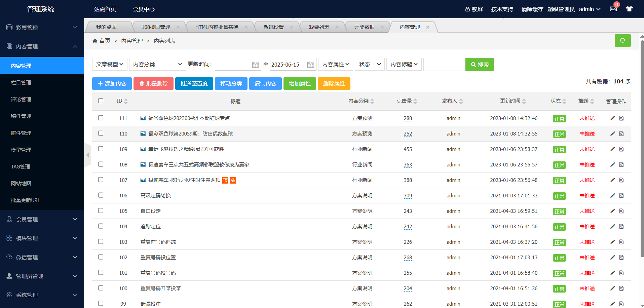Open the 内容属性 dropdown
The height and width of the screenshot is (308, 644).
pyautogui.click(x=336, y=64)
